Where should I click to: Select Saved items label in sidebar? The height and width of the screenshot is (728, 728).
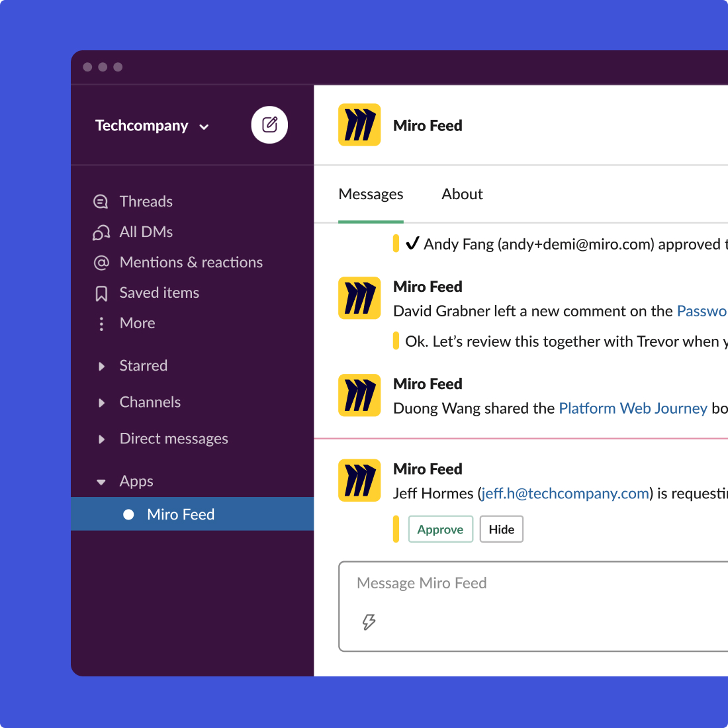159,293
